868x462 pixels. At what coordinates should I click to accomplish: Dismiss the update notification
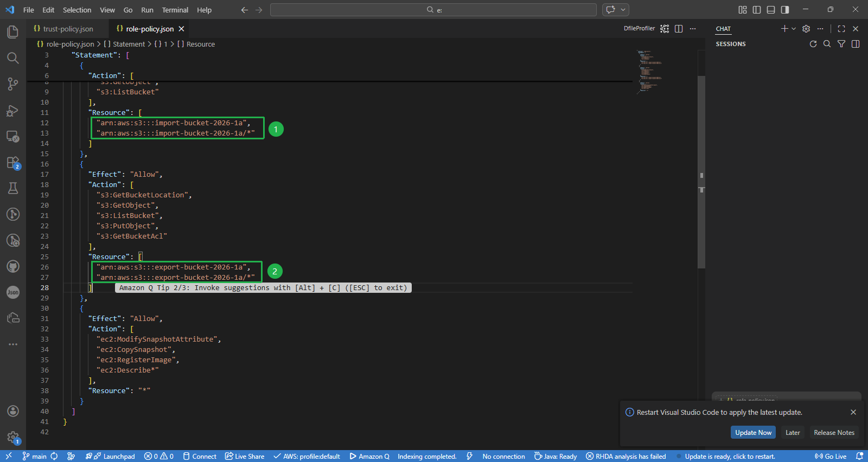[x=853, y=412]
